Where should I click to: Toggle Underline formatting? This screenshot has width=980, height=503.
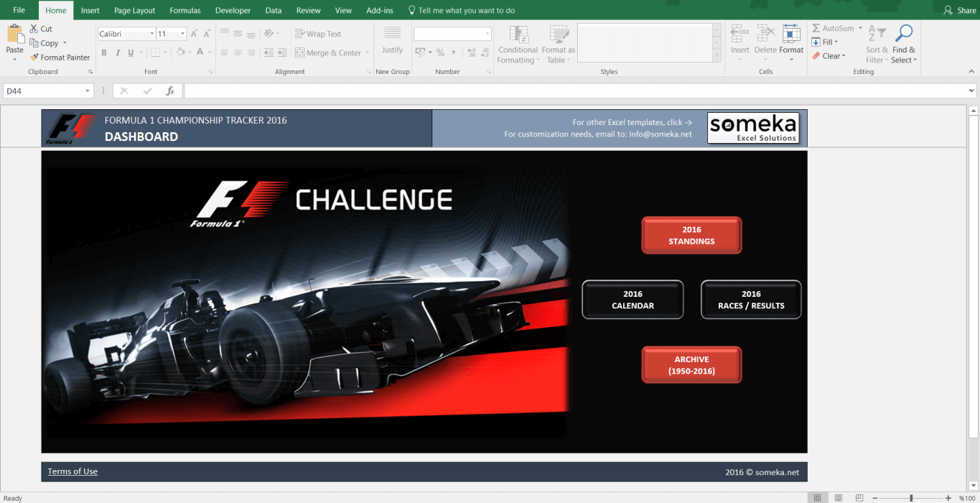(131, 52)
